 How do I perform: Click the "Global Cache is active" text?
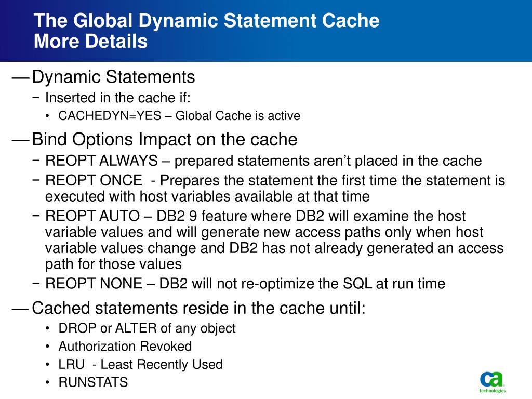tap(237, 116)
